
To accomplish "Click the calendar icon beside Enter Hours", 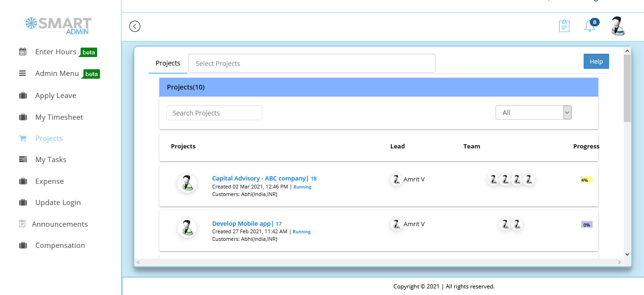I will point(23,52).
